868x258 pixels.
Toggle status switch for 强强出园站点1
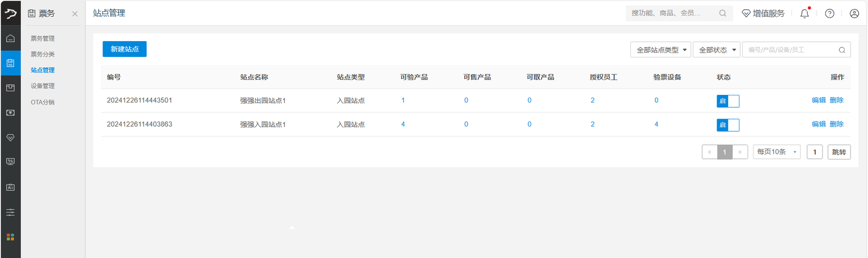pyautogui.click(x=728, y=101)
